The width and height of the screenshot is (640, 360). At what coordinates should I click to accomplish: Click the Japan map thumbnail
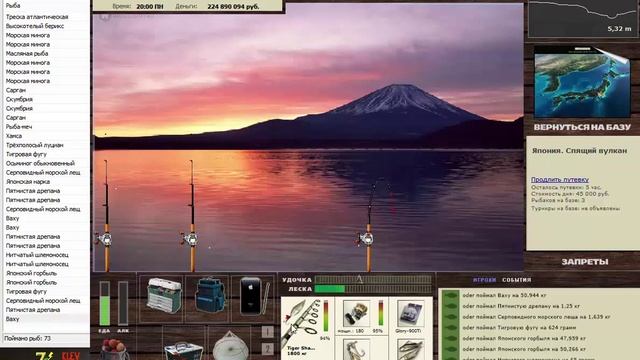coord(582,82)
